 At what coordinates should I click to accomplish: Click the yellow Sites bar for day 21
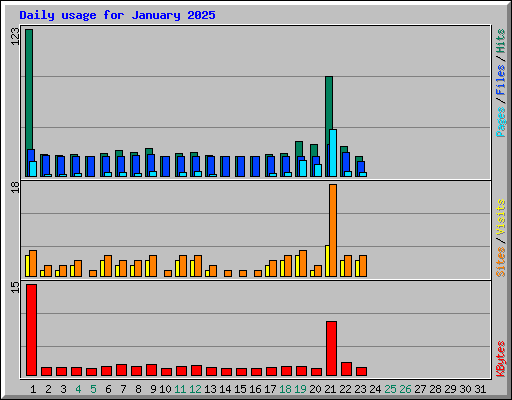pyautogui.click(x=327, y=261)
